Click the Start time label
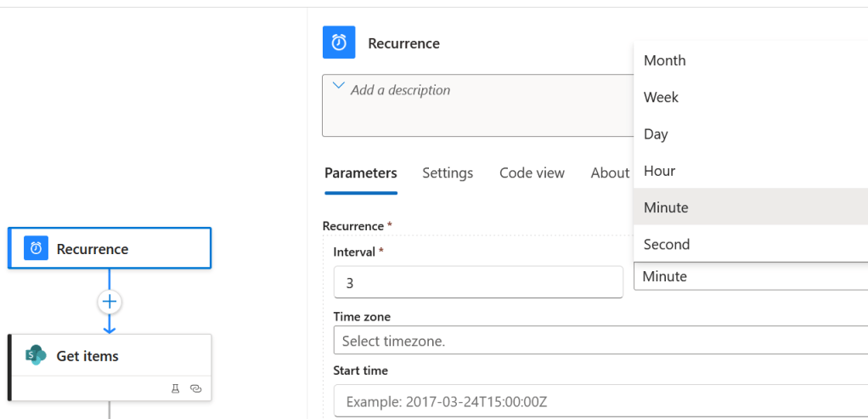 pyautogui.click(x=360, y=371)
